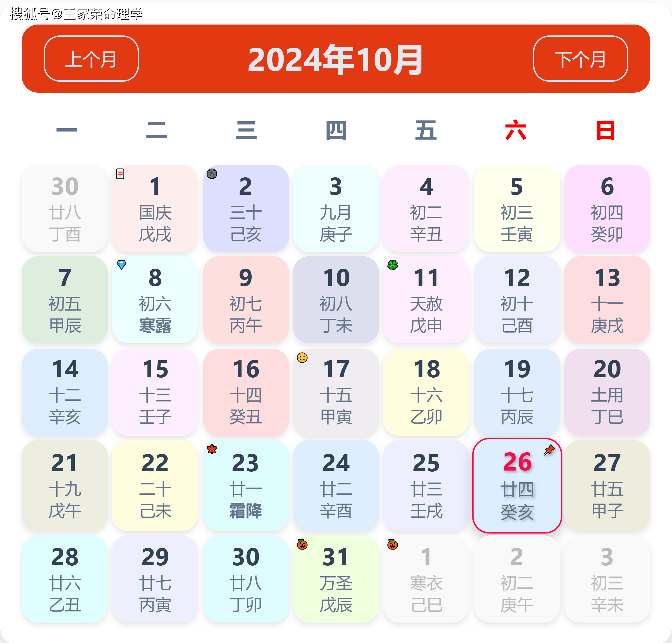Click the Tuesday 二 weekday header
672x643 pixels.
coord(156,130)
